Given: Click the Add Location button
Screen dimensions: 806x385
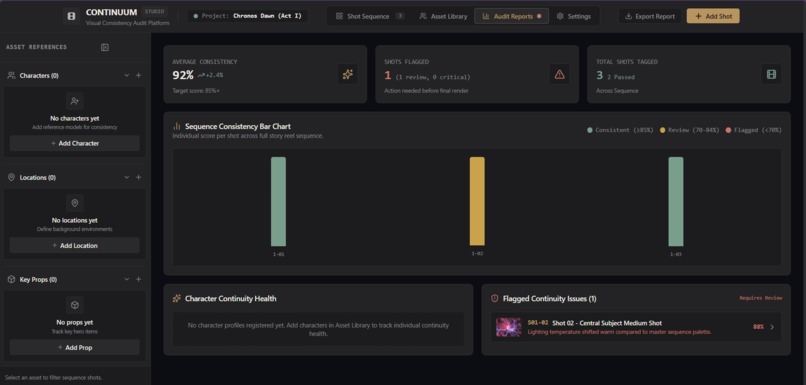Looking at the screenshot, I should 75,246.
